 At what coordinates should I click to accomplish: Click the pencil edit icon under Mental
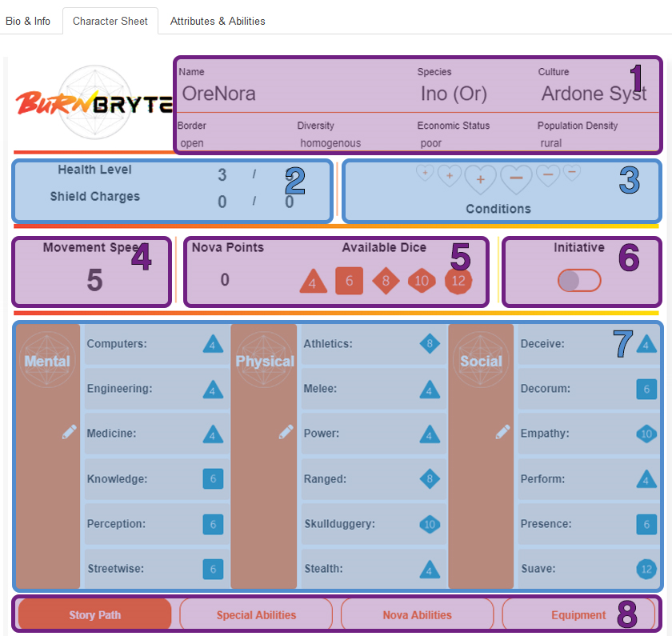tap(70, 432)
